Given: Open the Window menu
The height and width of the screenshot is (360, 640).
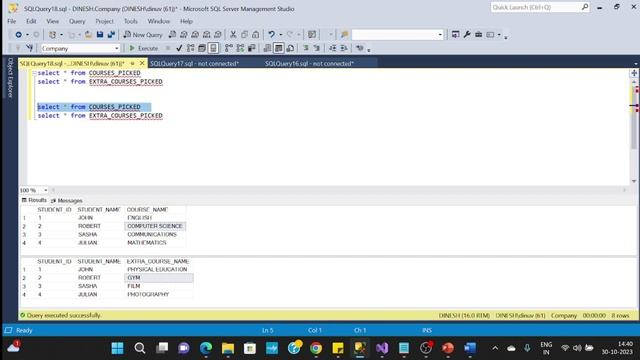Looking at the screenshot, I should 158,21.
